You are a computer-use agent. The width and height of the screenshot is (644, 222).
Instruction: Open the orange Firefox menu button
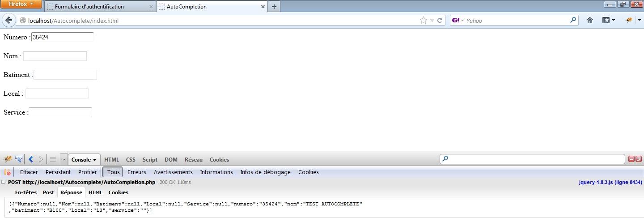click(21, 4)
